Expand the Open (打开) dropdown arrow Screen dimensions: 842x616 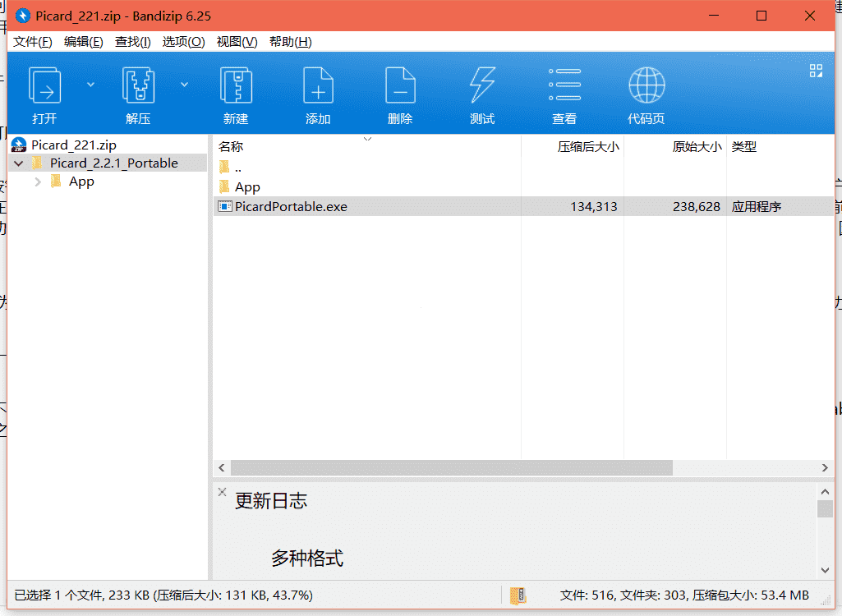pos(90,85)
